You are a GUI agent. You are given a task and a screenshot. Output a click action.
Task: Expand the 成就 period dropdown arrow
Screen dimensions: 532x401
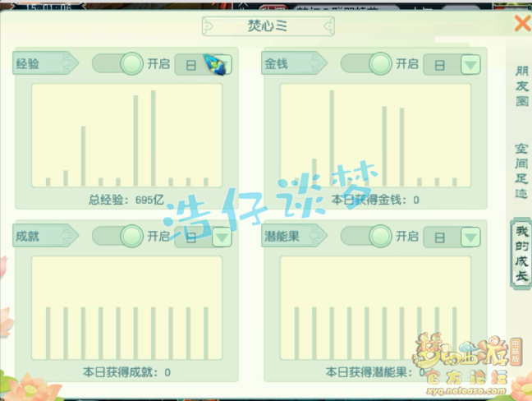[x=222, y=237]
